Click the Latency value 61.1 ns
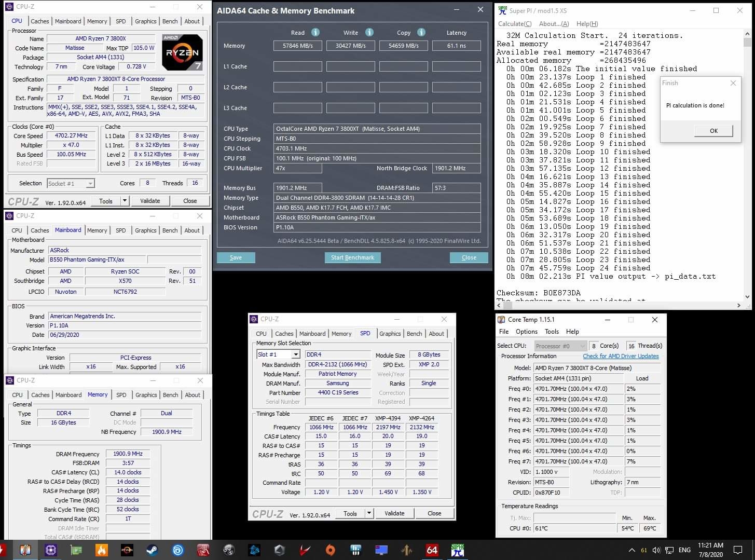 click(x=456, y=46)
